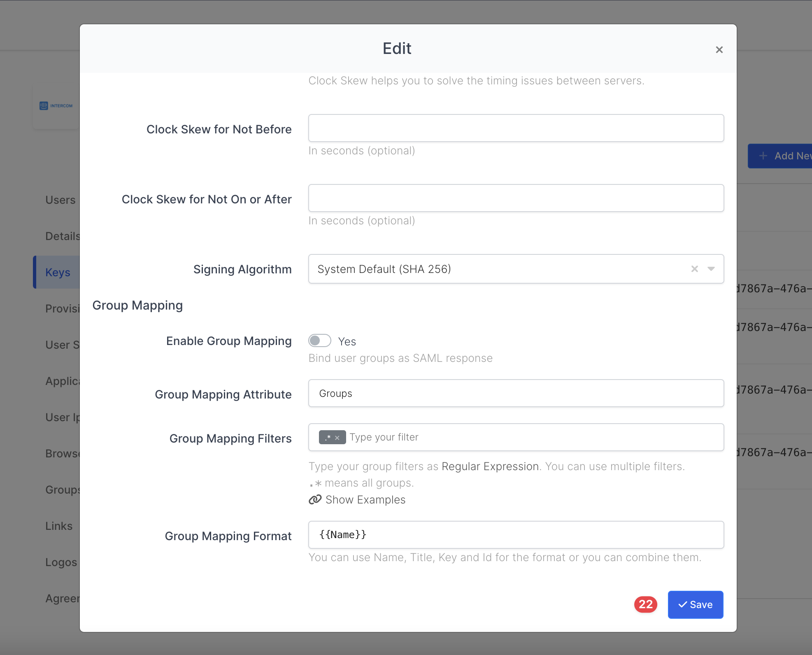The image size is (812, 655).
Task: Focus the Clock Skew for Not Before field
Action: click(516, 128)
